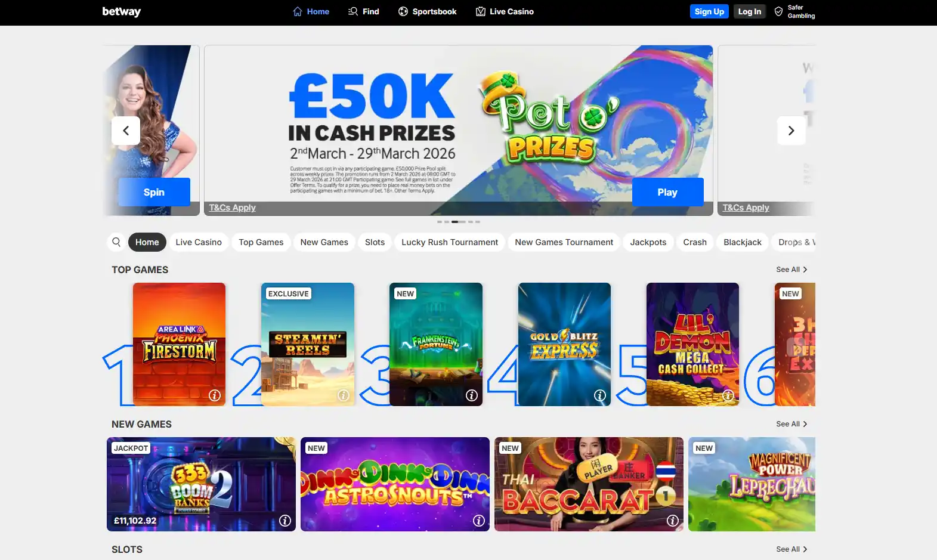Click the house icon in the header
This screenshot has height=560, width=937.
coord(298,11)
